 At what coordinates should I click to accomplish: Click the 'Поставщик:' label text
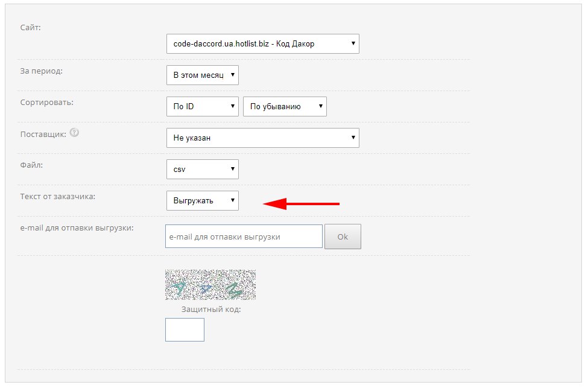click(x=43, y=133)
